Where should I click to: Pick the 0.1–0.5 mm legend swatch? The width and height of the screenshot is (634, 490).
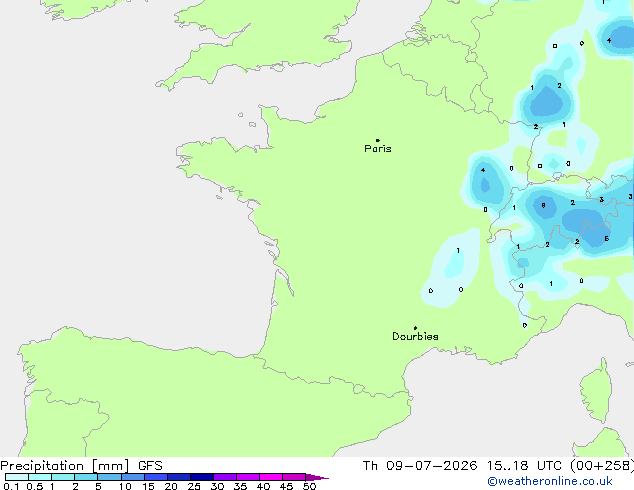(x=17, y=477)
